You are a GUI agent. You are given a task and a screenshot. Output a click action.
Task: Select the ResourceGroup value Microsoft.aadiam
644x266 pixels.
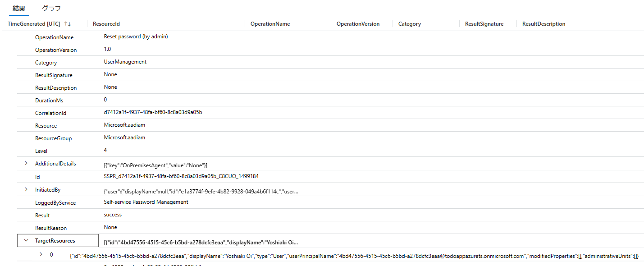(124, 138)
